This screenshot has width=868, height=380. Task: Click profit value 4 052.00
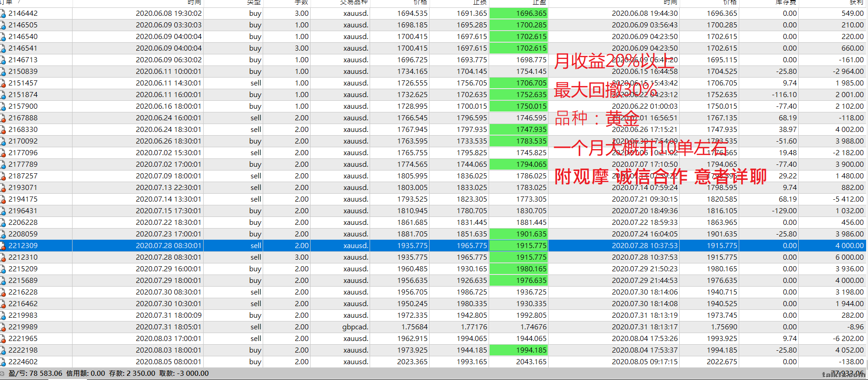(849, 350)
